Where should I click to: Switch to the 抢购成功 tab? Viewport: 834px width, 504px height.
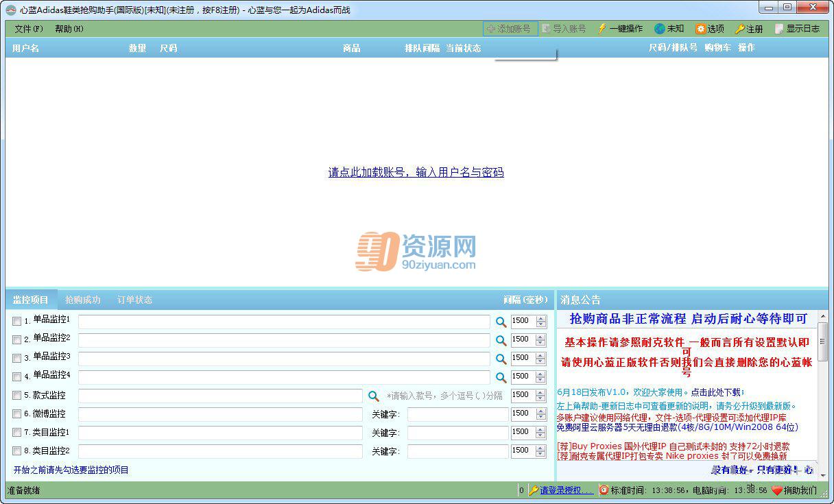point(83,300)
